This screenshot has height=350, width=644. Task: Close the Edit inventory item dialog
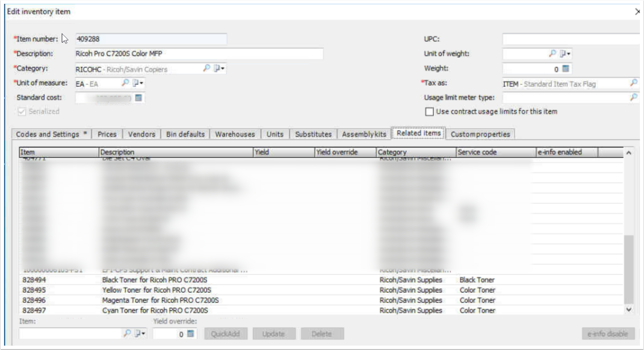click(x=637, y=12)
